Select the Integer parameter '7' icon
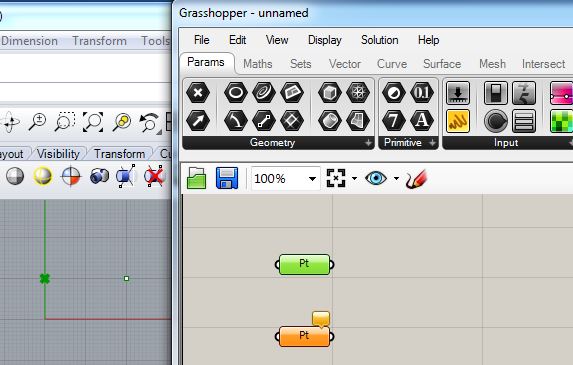This screenshot has height=365, width=573. tap(394, 121)
